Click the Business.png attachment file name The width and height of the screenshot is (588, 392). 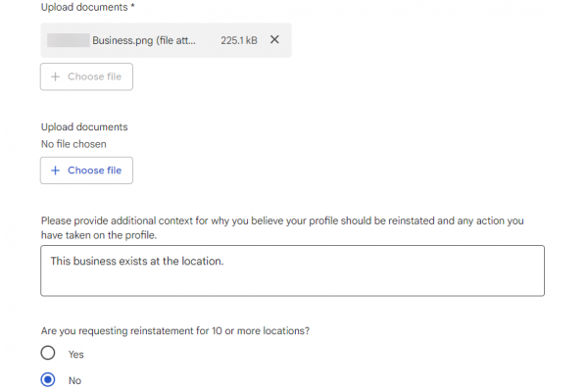[x=143, y=40]
